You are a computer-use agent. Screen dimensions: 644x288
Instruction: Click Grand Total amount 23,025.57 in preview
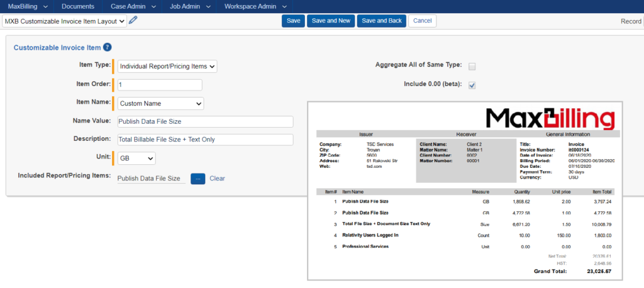[599, 272]
